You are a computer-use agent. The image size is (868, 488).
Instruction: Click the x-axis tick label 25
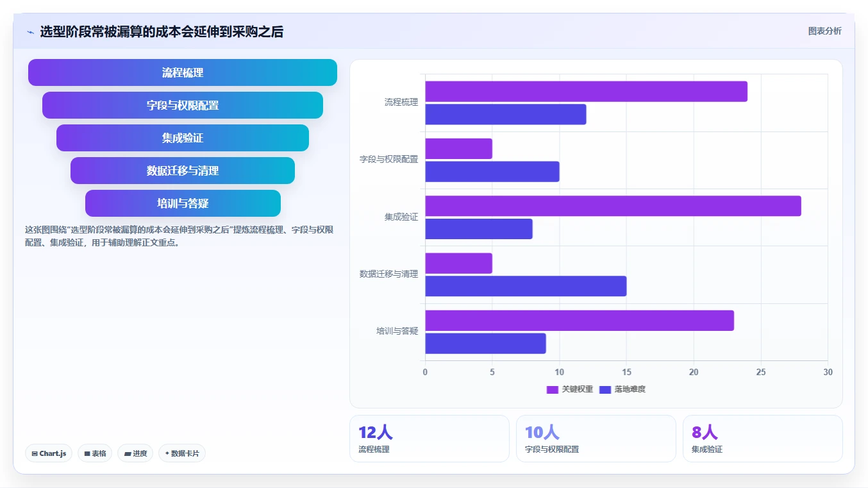pos(761,372)
